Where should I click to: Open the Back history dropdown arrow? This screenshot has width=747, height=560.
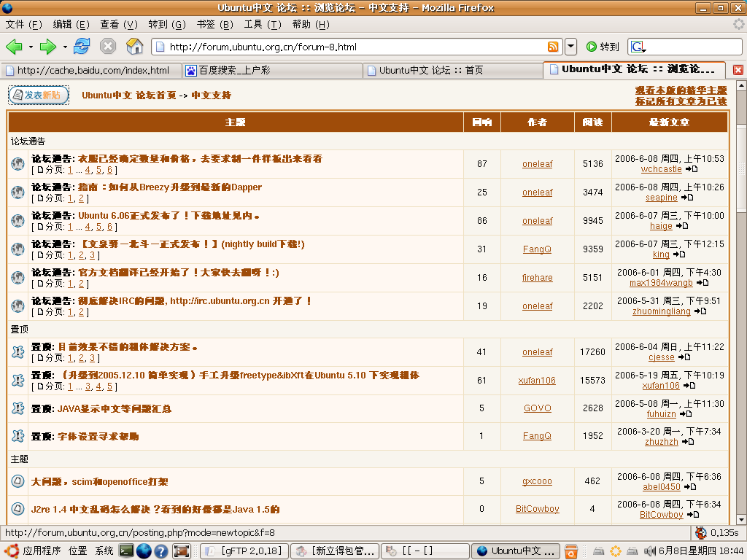31,47
